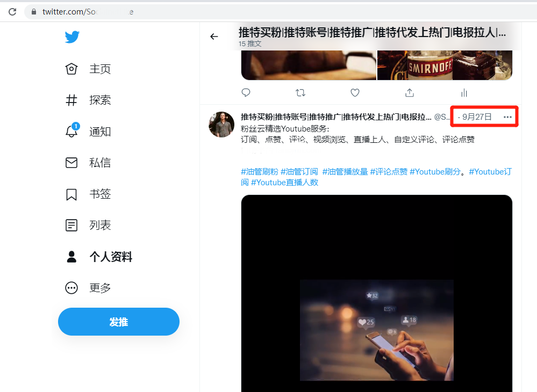
Task: Open the 列表 lists page
Action: click(x=88, y=225)
